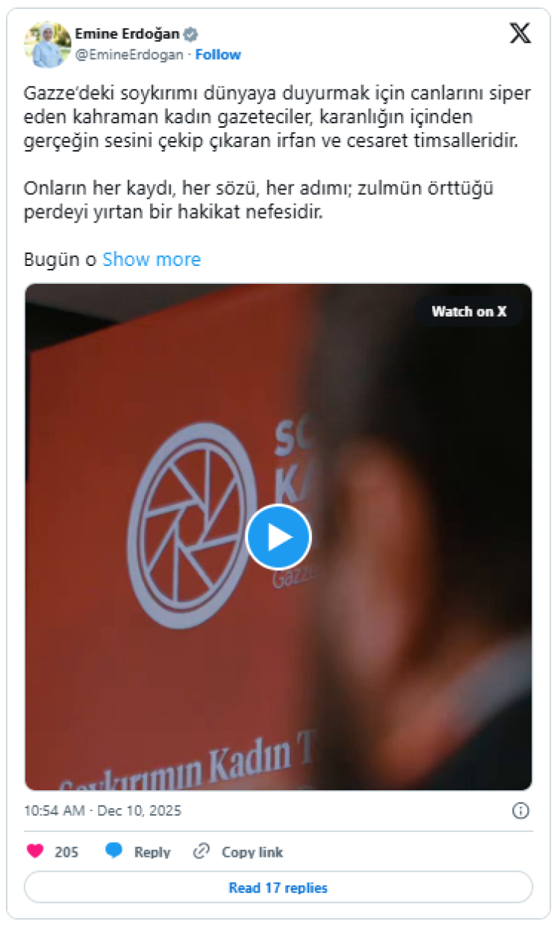
Task: Click the 205 likes count
Action: pyautogui.click(x=66, y=852)
